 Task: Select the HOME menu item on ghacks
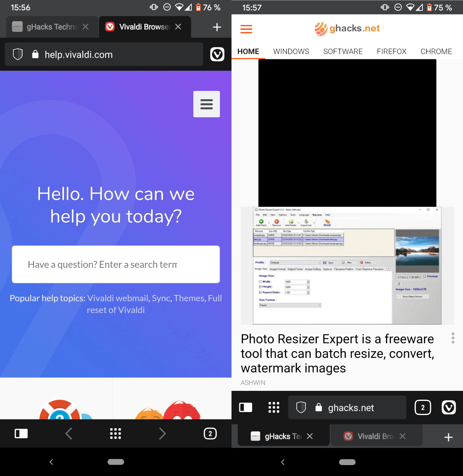pyautogui.click(x=248, y=52)
